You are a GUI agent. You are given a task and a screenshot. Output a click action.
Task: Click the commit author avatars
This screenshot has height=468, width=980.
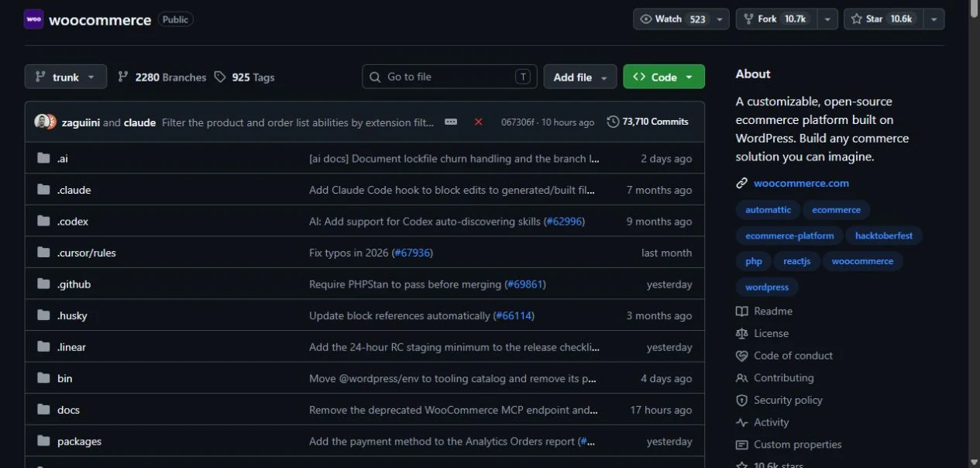[46, 122]
